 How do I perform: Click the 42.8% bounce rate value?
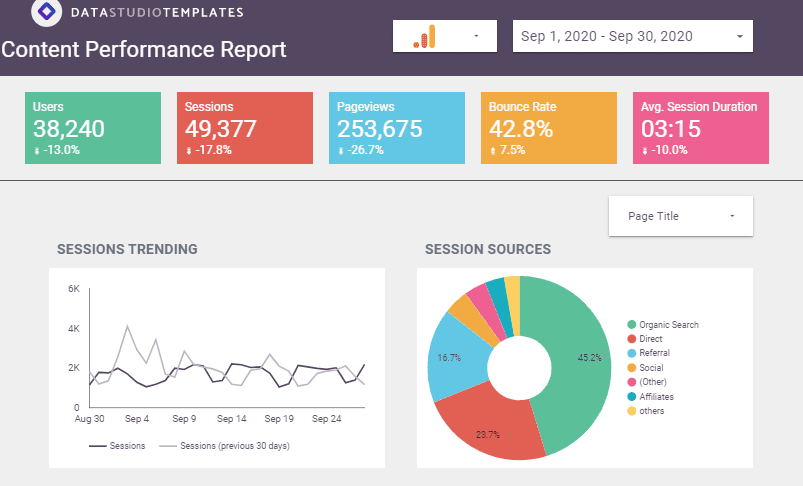click(521, 129)
